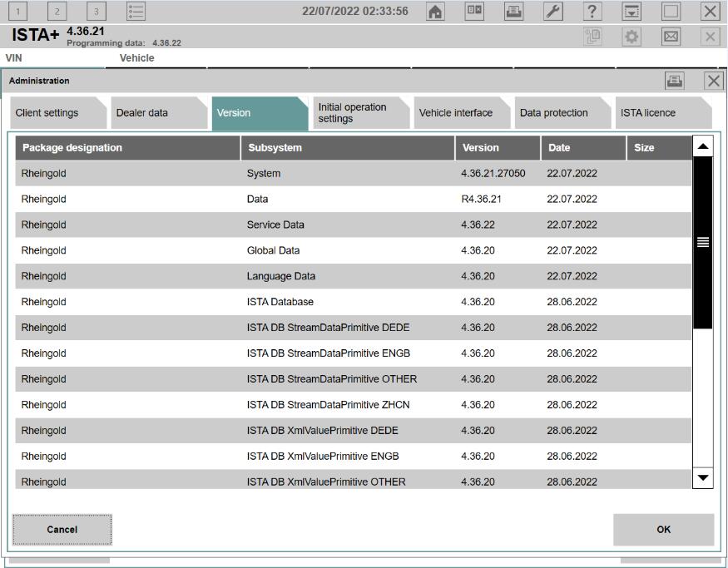Click the Package designation column header
Image resolution: width=728 pixels, height=568 pixels.
[127, 147]
